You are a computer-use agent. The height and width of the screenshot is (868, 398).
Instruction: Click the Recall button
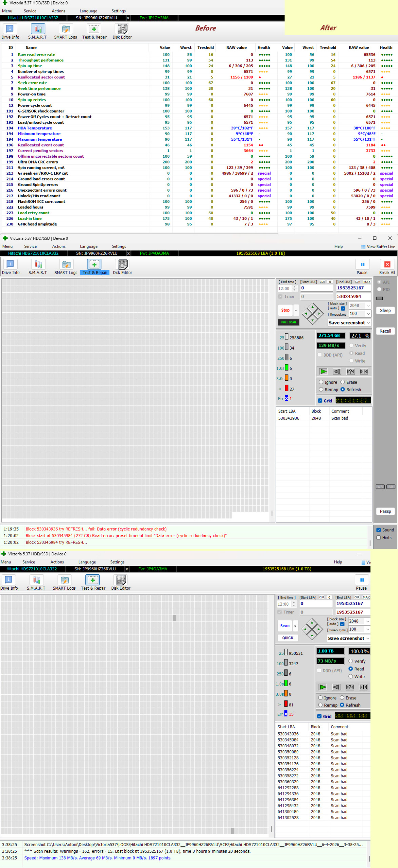click(x=385, y=331)
